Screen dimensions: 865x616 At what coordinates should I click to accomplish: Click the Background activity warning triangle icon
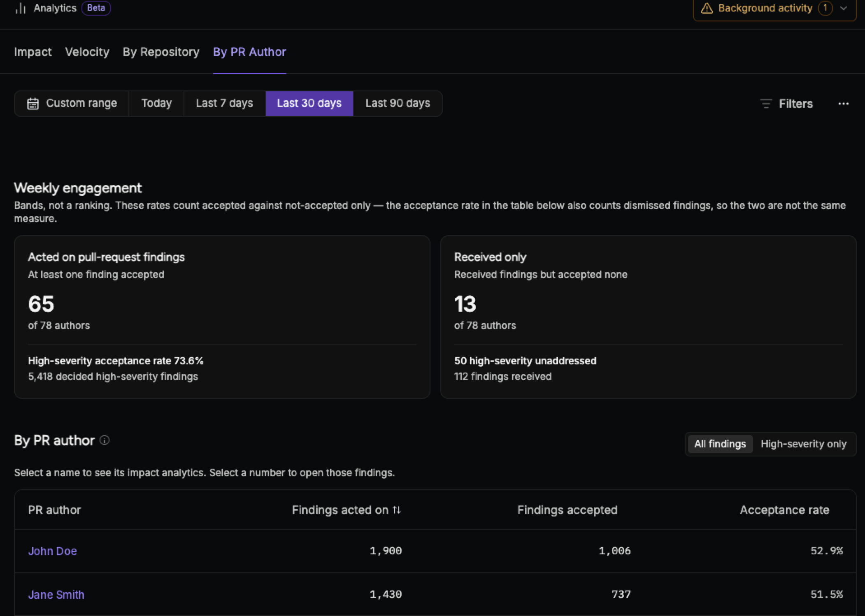click(x=707, y=8)
